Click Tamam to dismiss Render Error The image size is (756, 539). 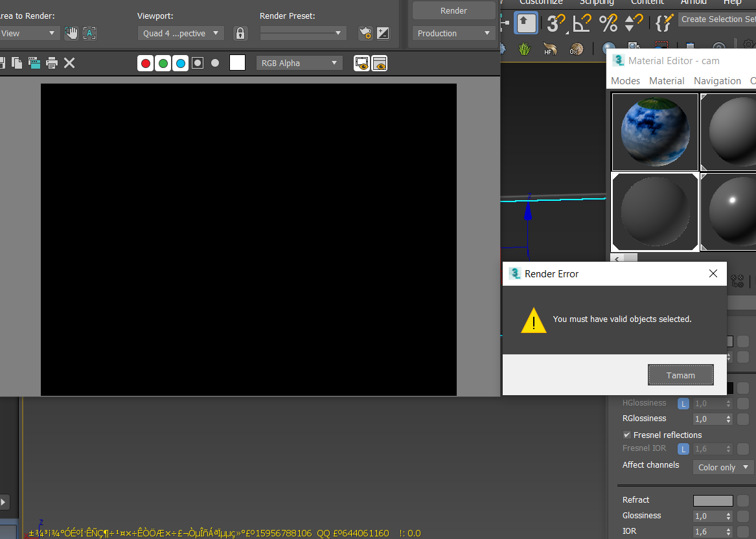(680, 375)
